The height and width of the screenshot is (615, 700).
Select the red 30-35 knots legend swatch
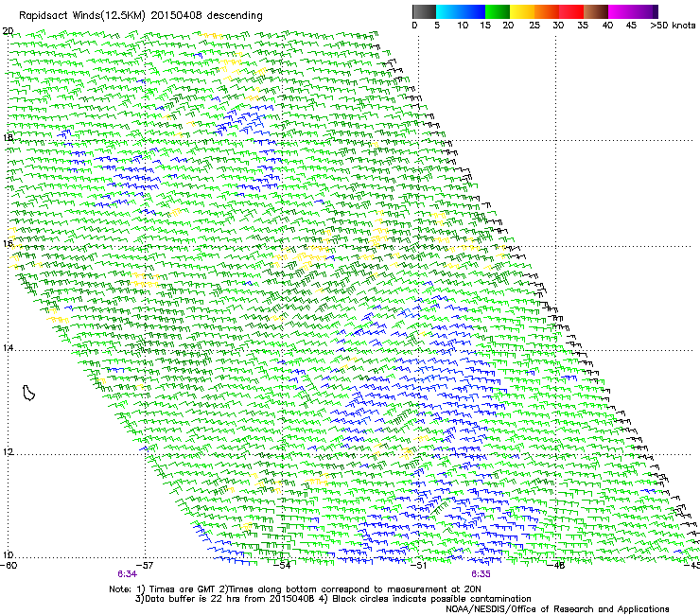click(571, 11)
